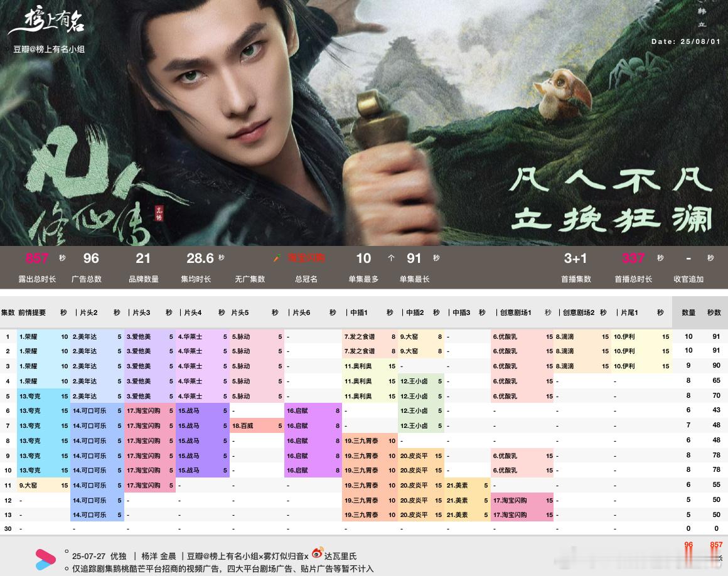Click the Weibo icon before 达瓦里氏
Screen dimensions: 728x576
tap(317, 553)
